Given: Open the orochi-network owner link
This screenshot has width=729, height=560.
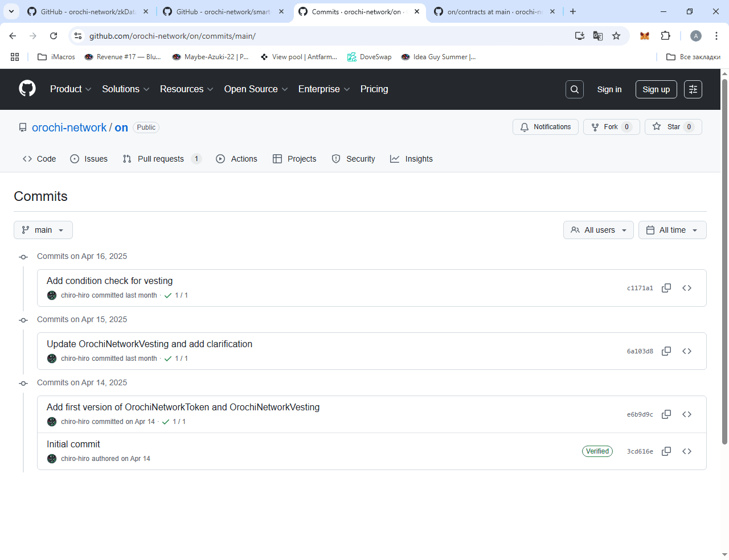Looking at the screenshot, I should tap(69, 127).
